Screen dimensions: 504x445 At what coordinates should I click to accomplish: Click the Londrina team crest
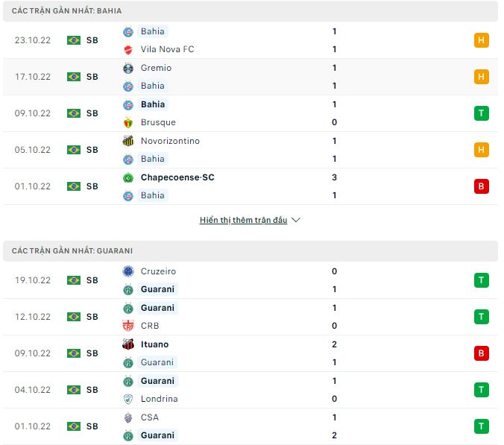(127, 399)
